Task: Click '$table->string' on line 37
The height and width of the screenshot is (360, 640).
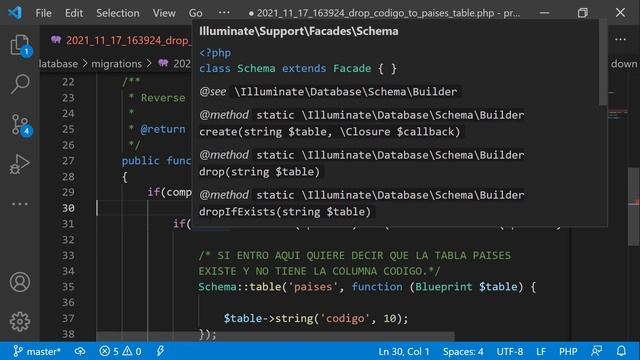Action: point(269,318)
